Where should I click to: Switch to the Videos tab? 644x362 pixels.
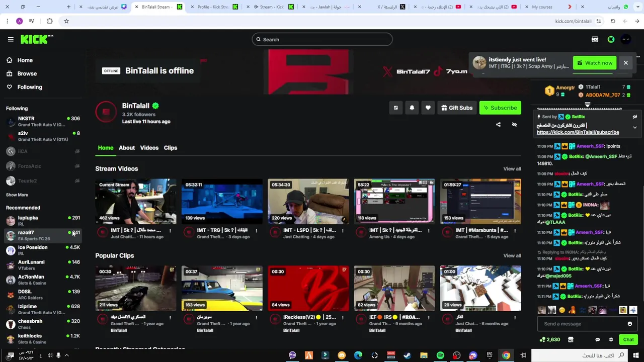pos(149,148)
